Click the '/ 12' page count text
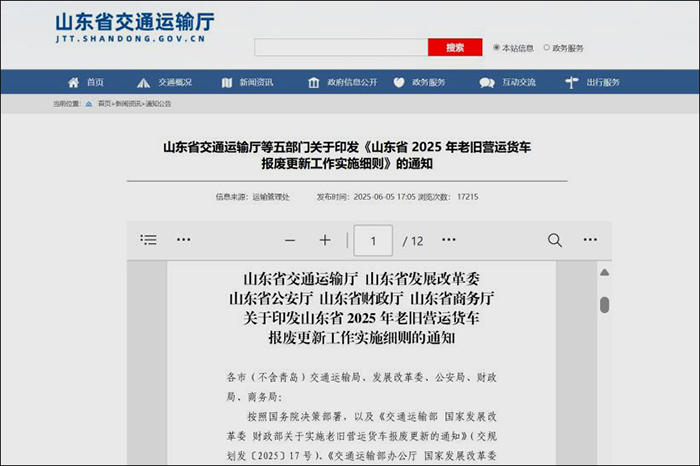Viewport: 700px width, 466px height. 413,241
